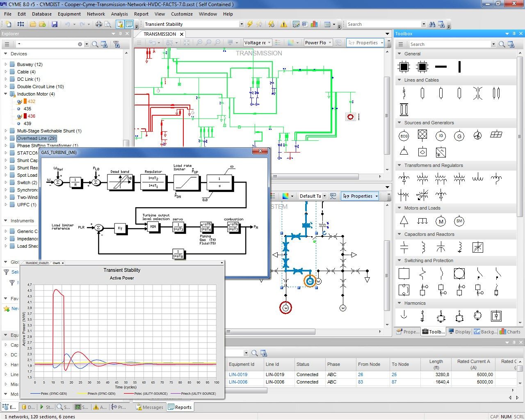The image size is (525, 420).
Task: Pin the Explorer panel
Action: [x=120, y=34]
